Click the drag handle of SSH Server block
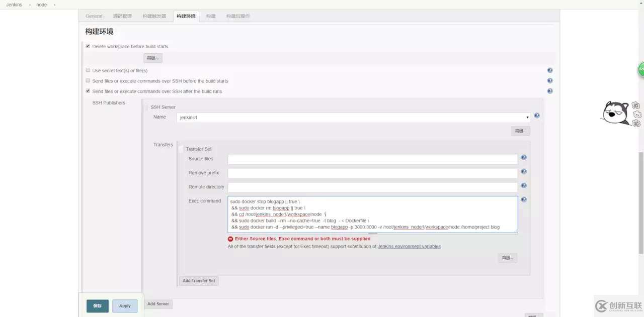The width and height of the screenshot is (644, 317). coord(146,107)
